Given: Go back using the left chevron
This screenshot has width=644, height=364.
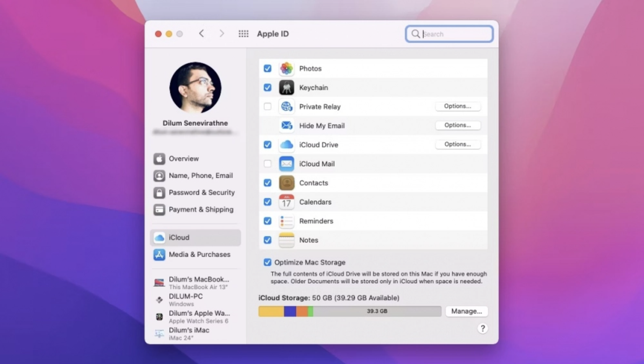Looking at the screenshot, I should (x=201, y=34).
